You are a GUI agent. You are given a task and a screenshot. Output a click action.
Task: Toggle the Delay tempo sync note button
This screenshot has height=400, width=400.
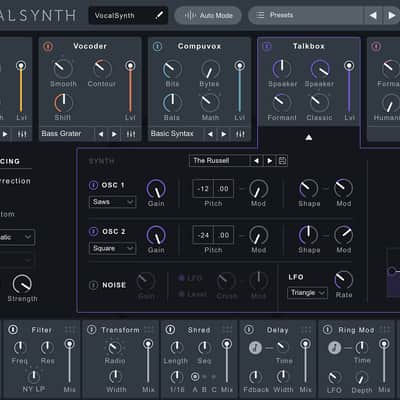pos(255,348)
